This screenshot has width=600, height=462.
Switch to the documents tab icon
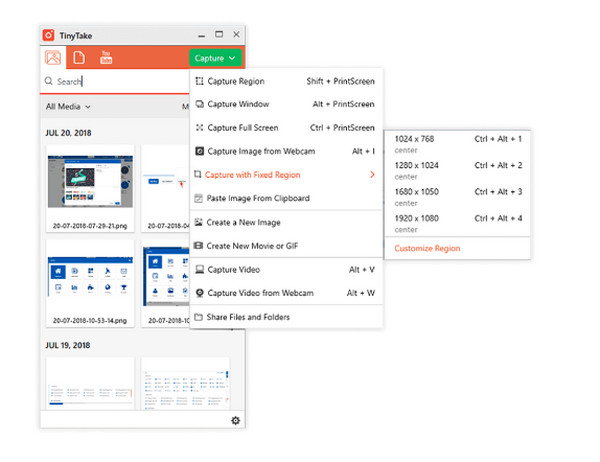79,58
